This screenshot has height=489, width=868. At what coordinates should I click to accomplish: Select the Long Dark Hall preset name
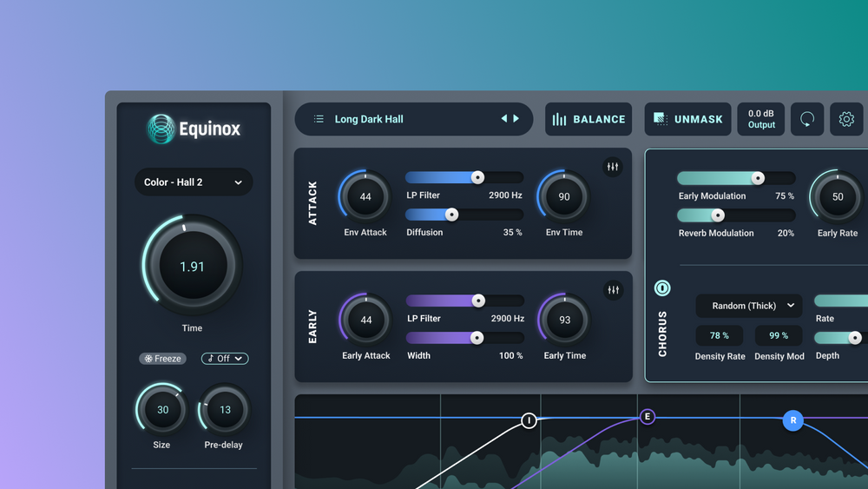[369, 119]
